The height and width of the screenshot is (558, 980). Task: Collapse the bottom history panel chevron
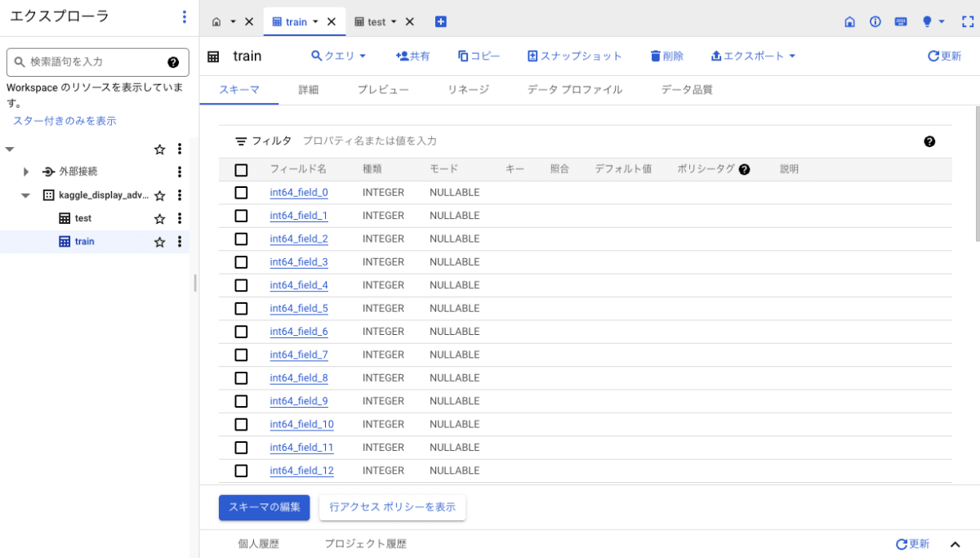point(955,544)
